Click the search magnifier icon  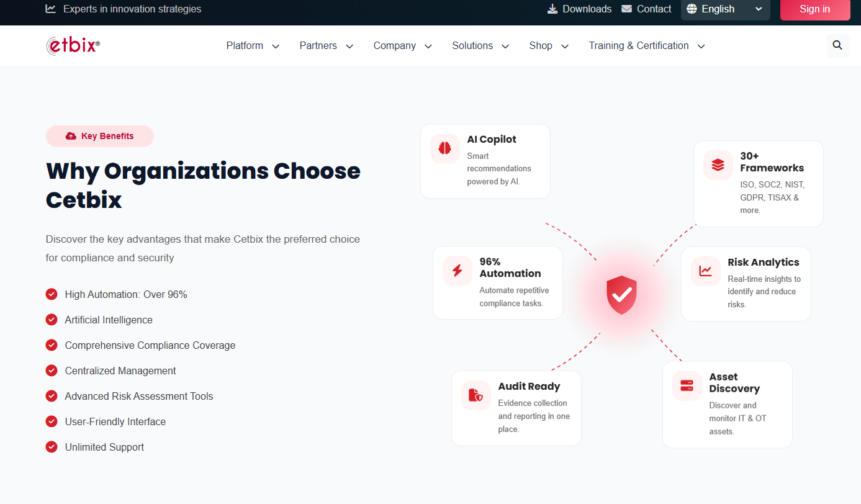(x=837, y=45)
